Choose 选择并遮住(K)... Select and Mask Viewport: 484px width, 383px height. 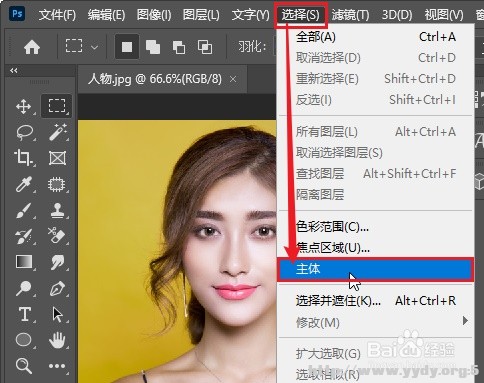[x=376, y=301]
